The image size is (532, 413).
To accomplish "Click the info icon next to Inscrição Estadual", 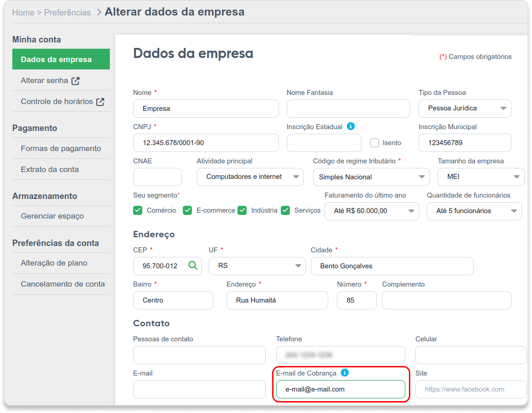I will (x=351, y=126).
